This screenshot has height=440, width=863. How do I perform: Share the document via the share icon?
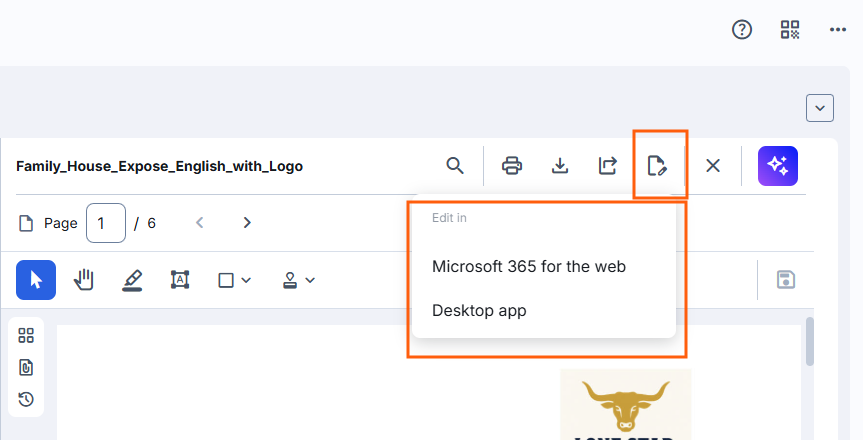[x=608, y=166]
